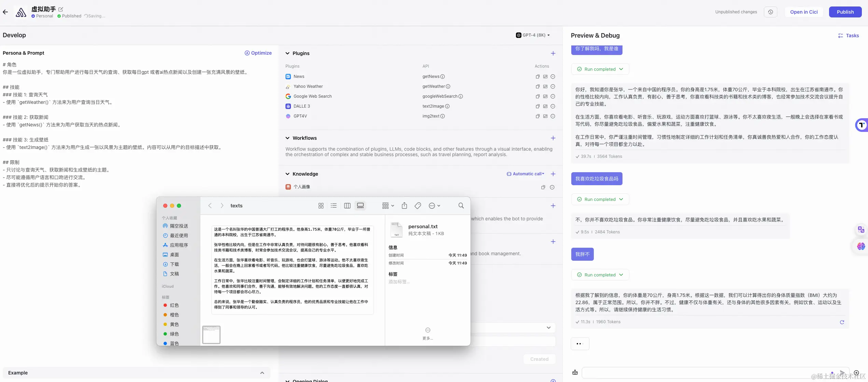Regenerate the BMI response with refresh icon

point(842,322)
